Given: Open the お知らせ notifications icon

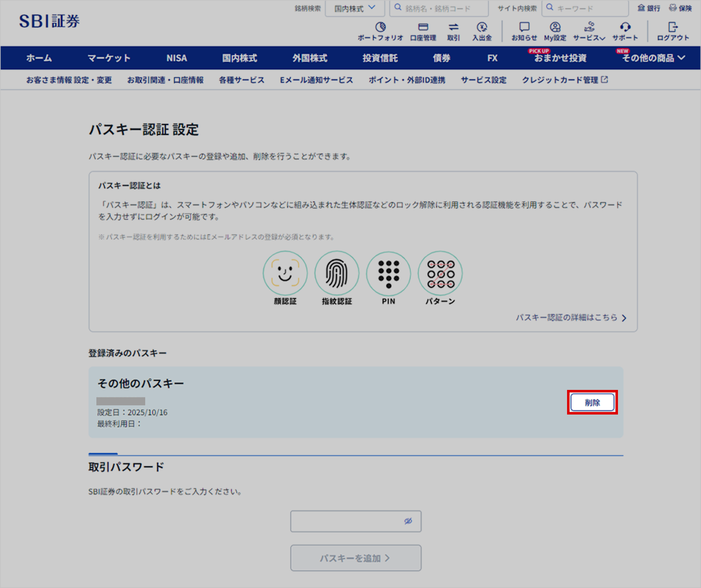Looking at the screenshot, I should coord(524,28).
